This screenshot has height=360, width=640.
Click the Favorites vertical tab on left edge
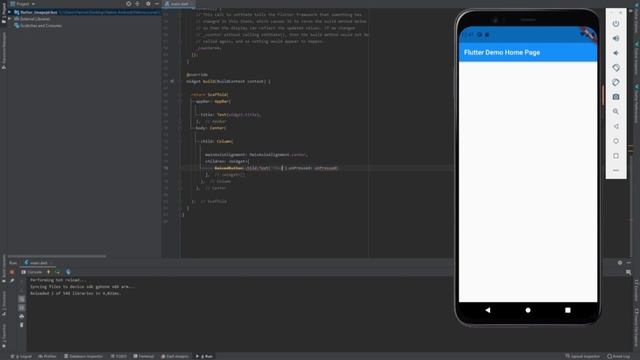pyautogui.click(x=4, y=335)
